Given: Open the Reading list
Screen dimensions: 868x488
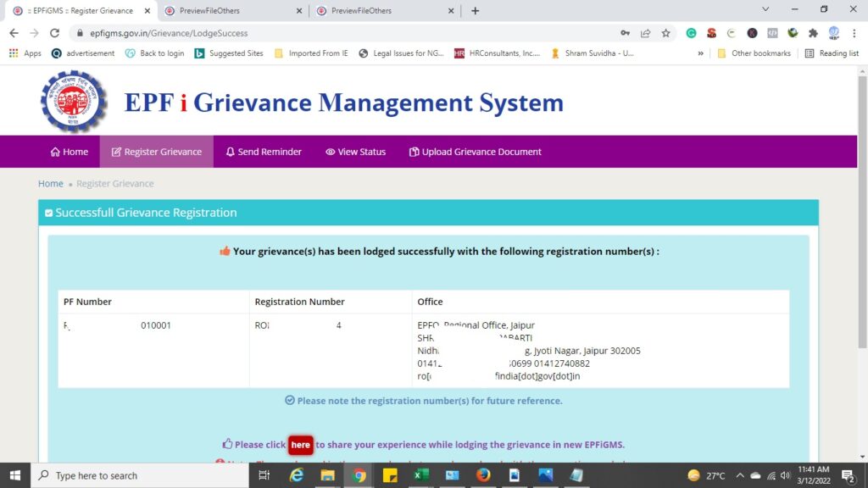Looking at the screenshot, I should [832, 53].
